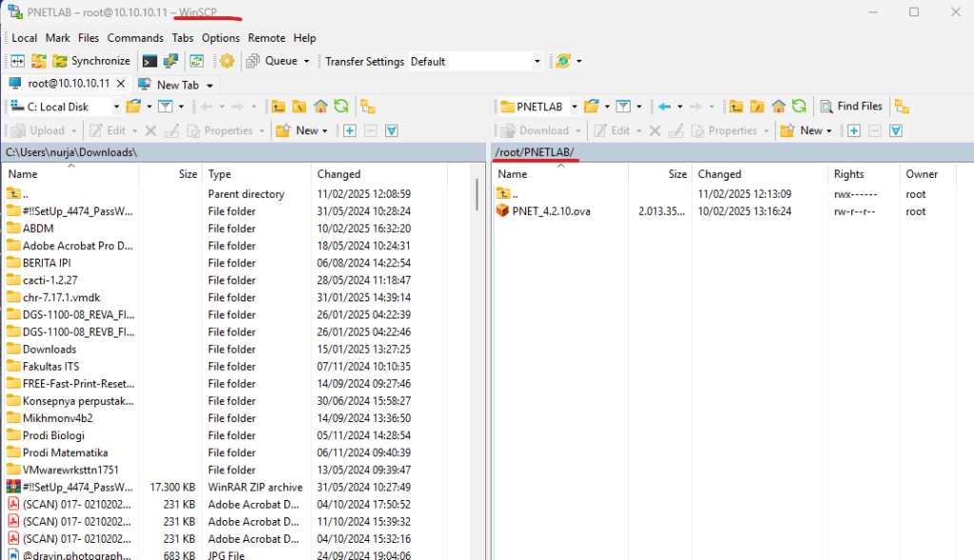Open the terminal console icon
This screenshot has width=974, height=560.
(x=150, y=61)
